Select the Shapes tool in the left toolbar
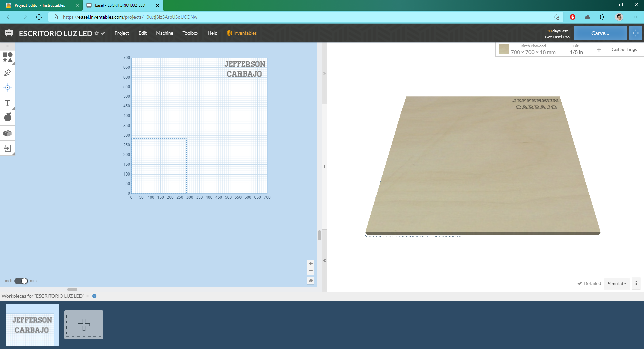Image resolution: width=644 pixels, height=349 pixels. point(7,57)
